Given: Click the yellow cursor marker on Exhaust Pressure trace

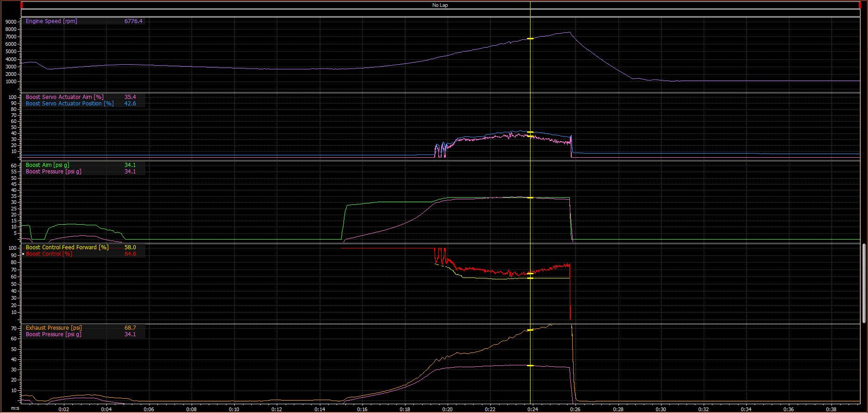Looking at the screenshot, I should point(530,330).
